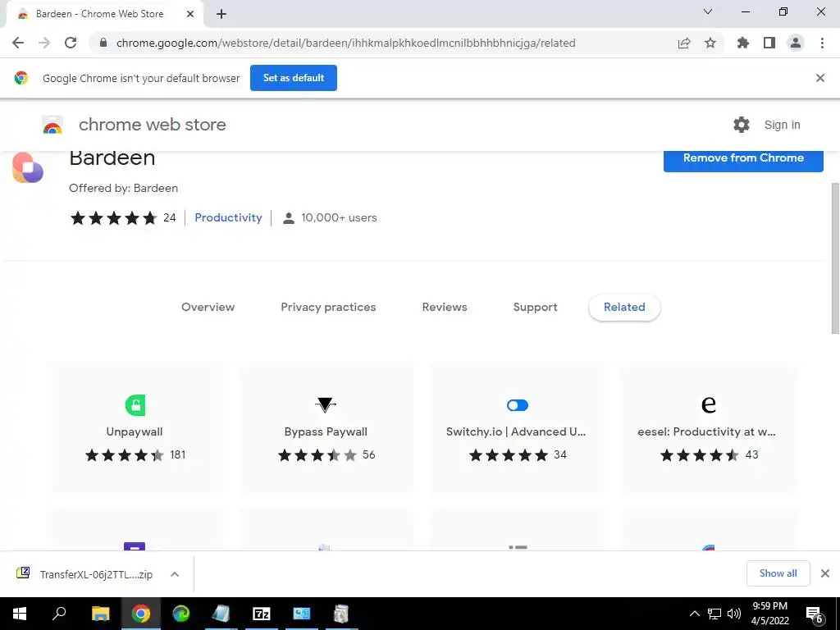Set Chrome as default browser
The height and width of the screenshot is (630, 840).
click(x=294, y=78)
